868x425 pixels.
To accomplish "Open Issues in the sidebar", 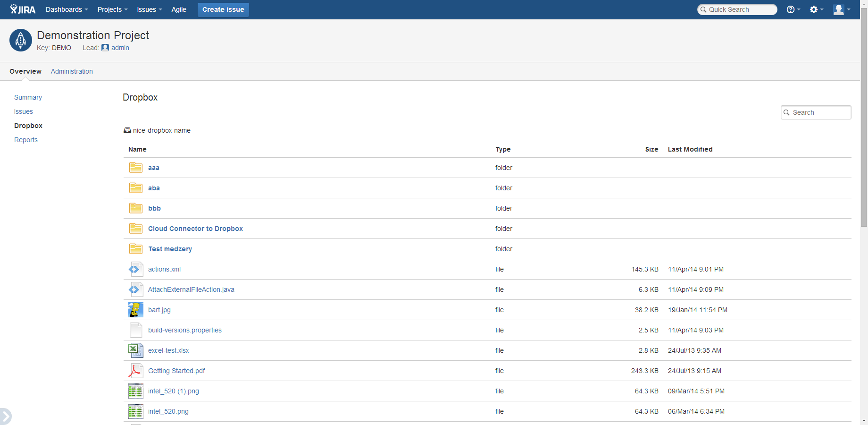I will (24, 111).
